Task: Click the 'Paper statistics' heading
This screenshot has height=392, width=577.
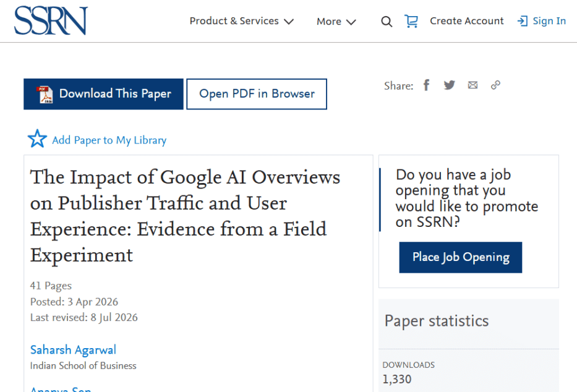Action: point(437,321)
